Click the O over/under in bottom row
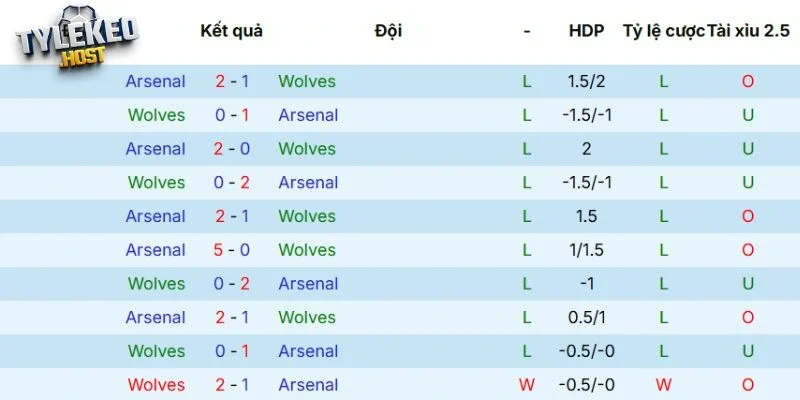The image size is (800, 400). (x=748, y=385)
